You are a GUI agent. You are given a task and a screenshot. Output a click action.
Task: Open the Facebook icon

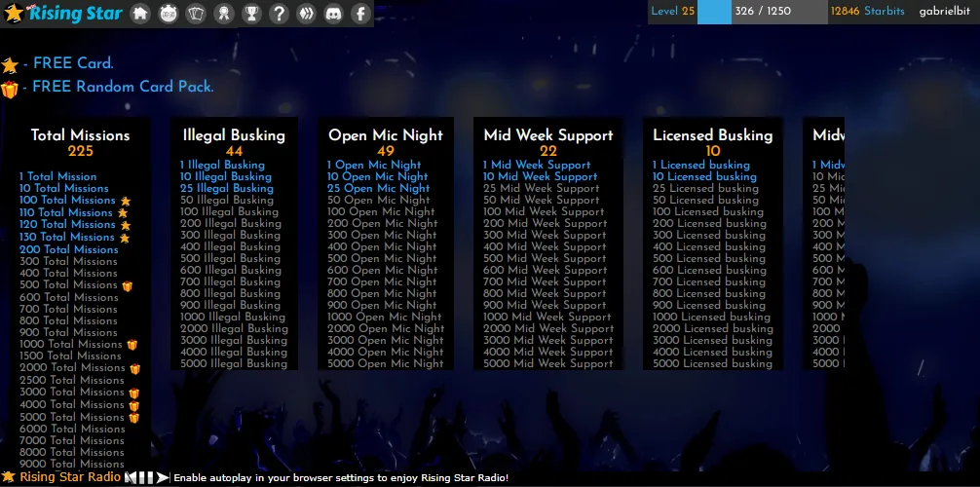[360, 13]
